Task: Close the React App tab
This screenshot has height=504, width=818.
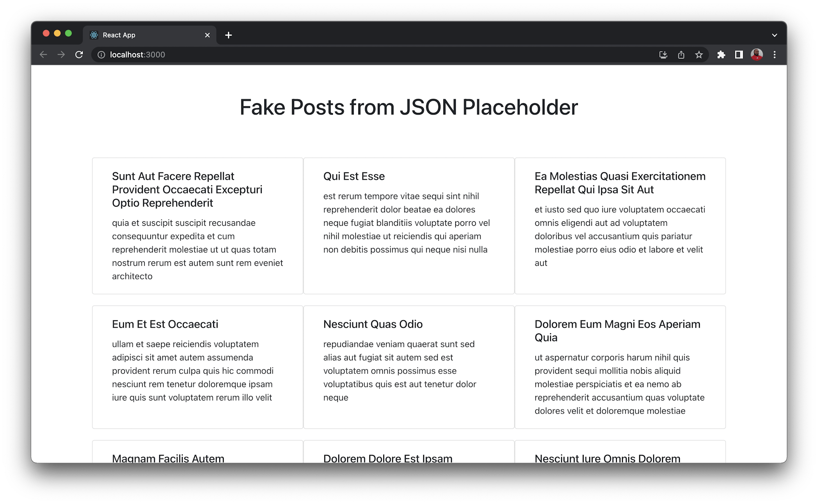Action: (x=207, y=35)
